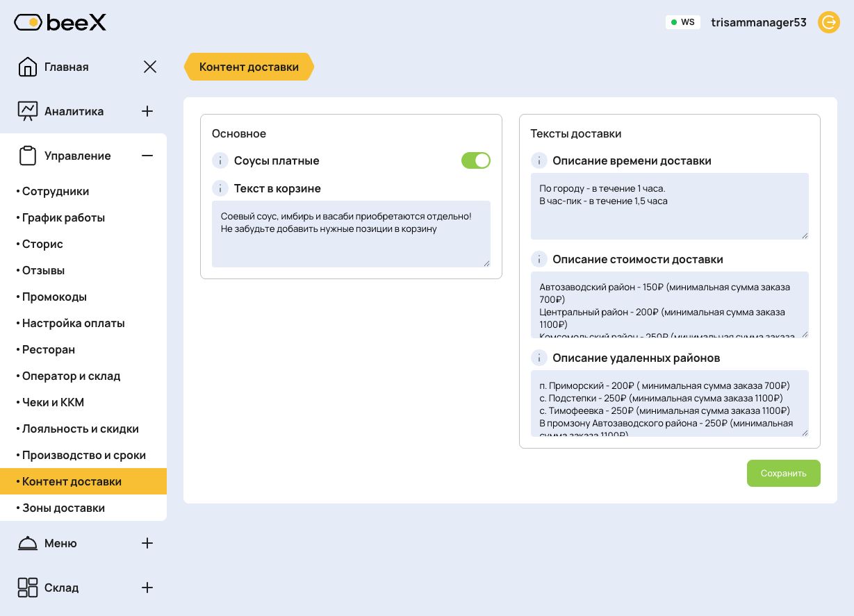Open График работы page
Image resolution: width=854 pixels, height=616 pixels.
pyautogui.click(x=83, y=217)
